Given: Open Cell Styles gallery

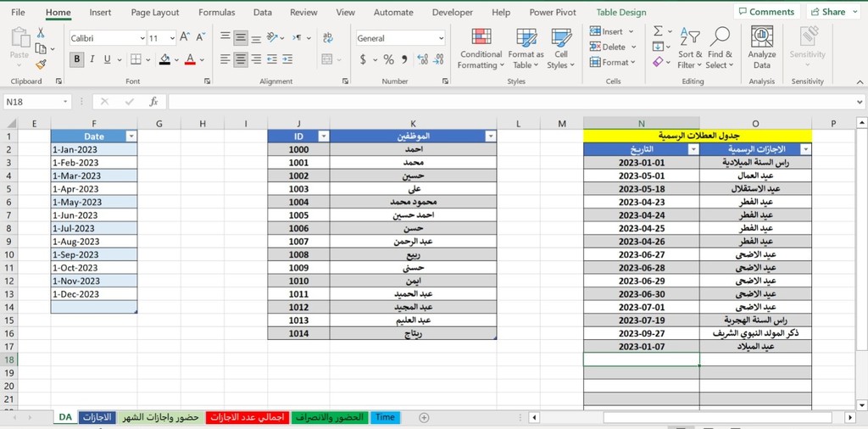Looking at the screenshot, I should (x=561, y=48).
